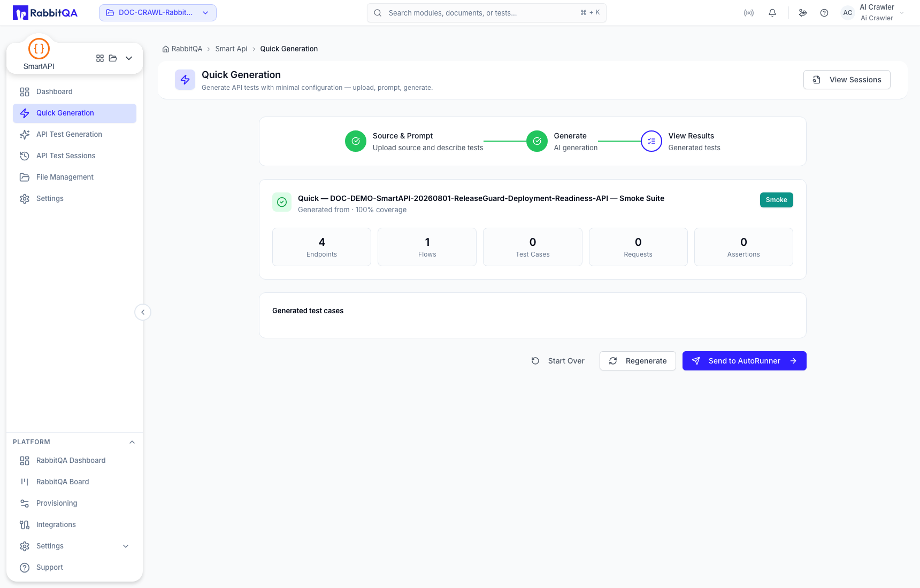920x588 pixels.
Task: Click the green check icon beside suite title
Action: (x=282, y=202)
